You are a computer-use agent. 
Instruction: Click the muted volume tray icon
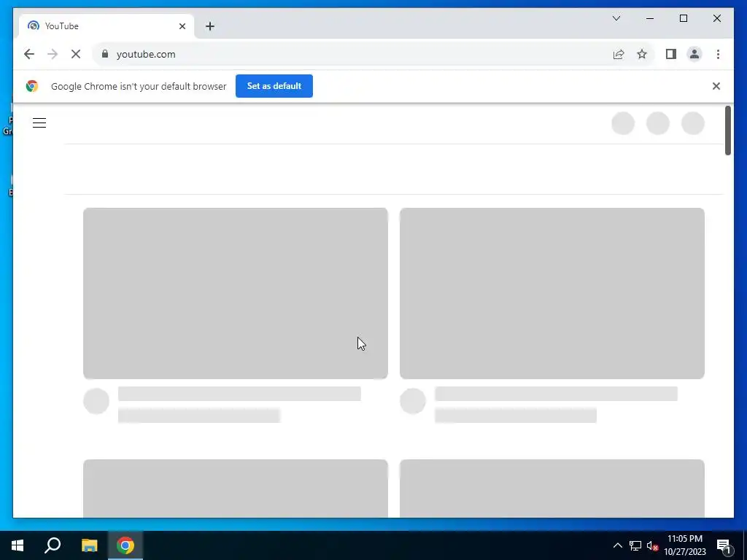click(652, 545)
